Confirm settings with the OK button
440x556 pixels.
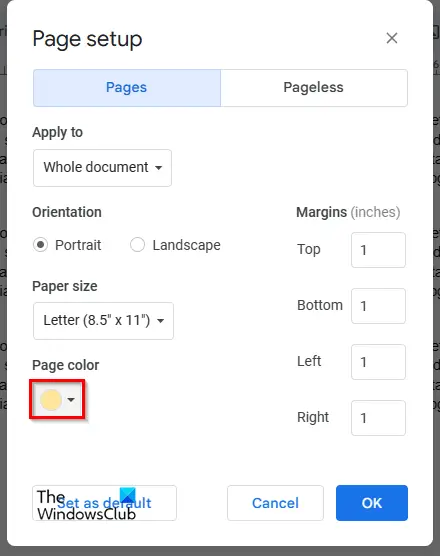coord(372,503)
